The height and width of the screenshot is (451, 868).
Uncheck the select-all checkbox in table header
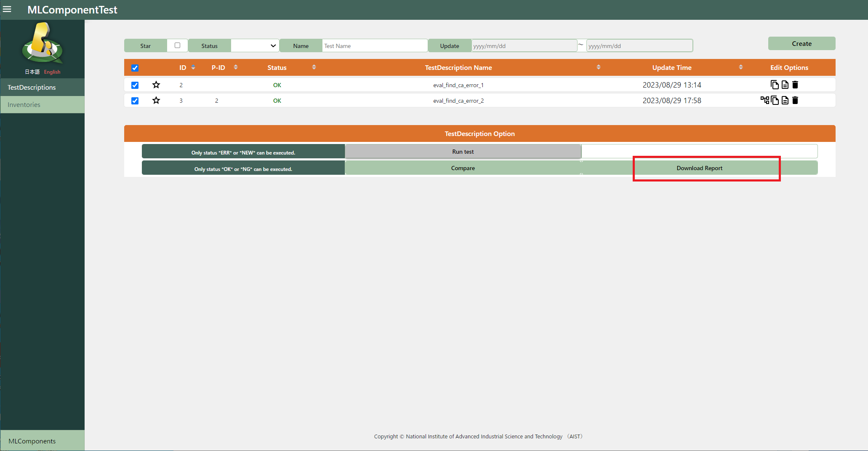click(135, 68)
